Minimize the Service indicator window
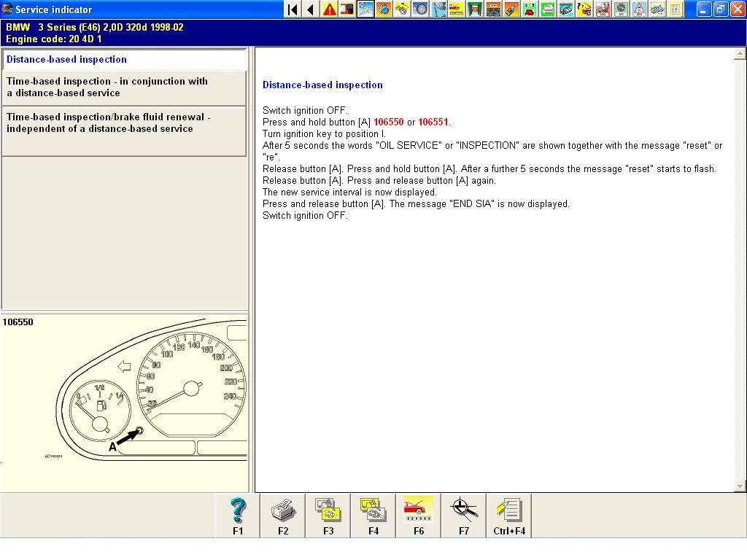This screenshot has height=560, width=747. click(x=704, y=9)
